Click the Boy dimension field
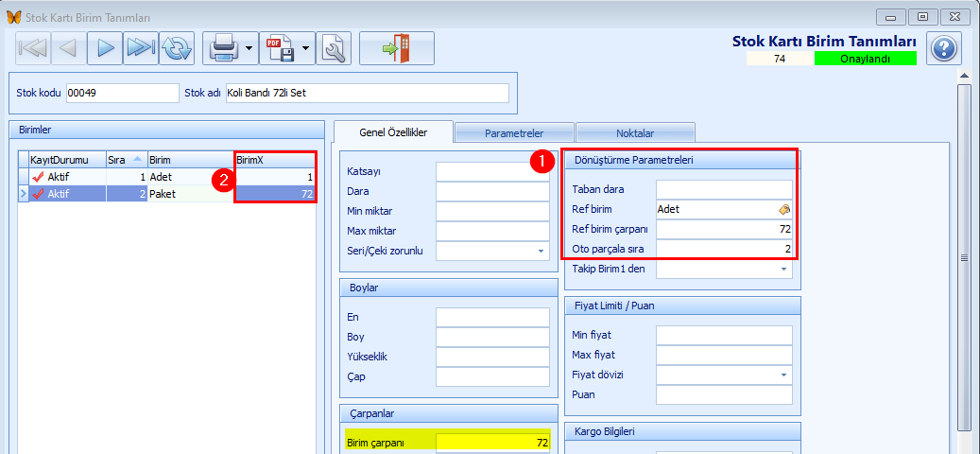The width and height of the screenshot is (980, 454). point(492,337)
